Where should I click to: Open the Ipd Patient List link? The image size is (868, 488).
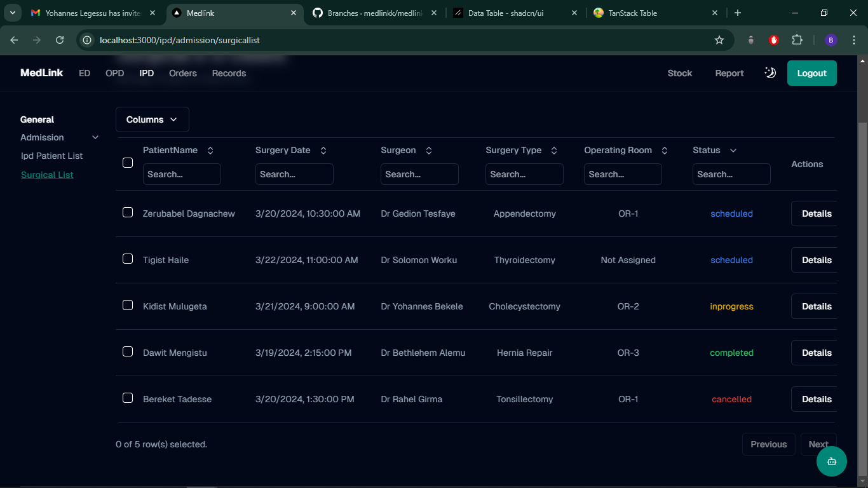(x=52, y=156)
